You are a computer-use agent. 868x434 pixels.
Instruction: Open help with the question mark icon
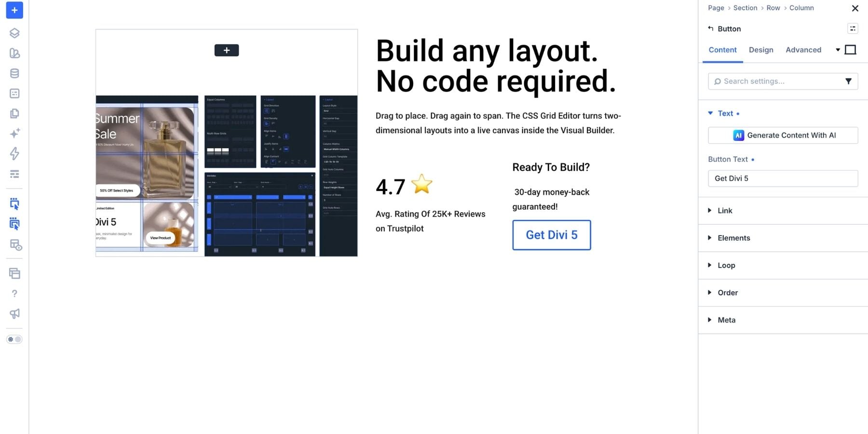(14, 294)
